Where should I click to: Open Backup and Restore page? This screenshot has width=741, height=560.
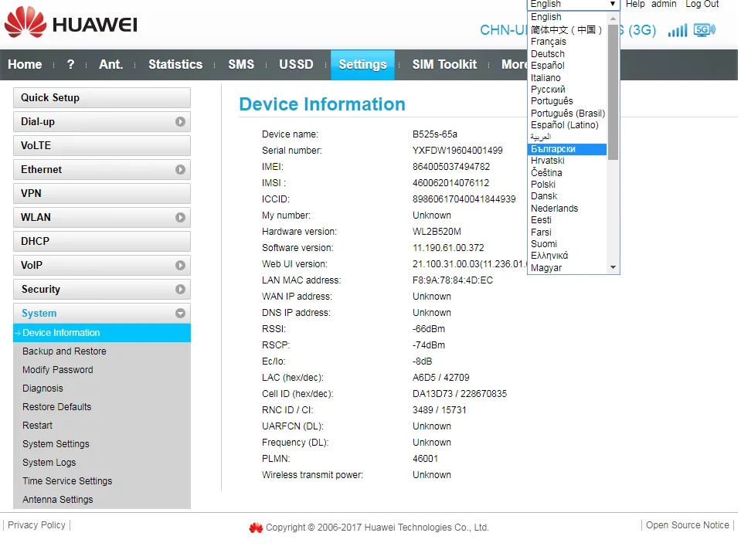[x=64, y=351]
